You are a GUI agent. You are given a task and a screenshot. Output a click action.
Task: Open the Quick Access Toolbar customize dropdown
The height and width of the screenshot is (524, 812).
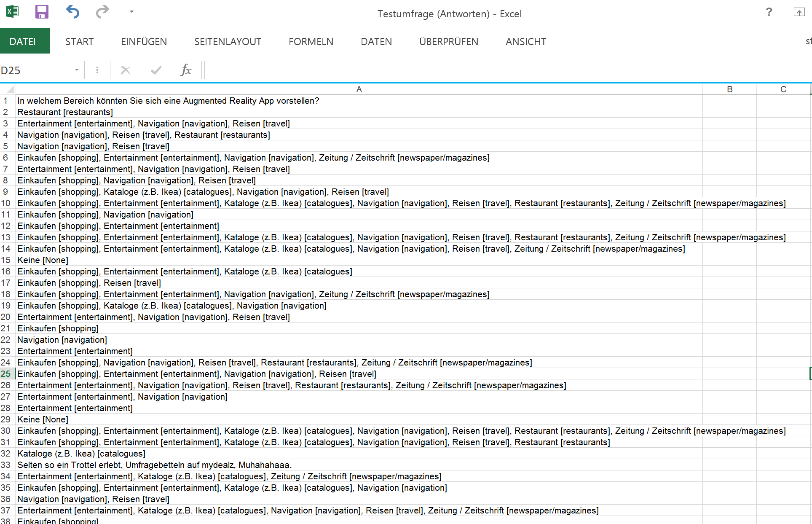(x=131, y=11)
